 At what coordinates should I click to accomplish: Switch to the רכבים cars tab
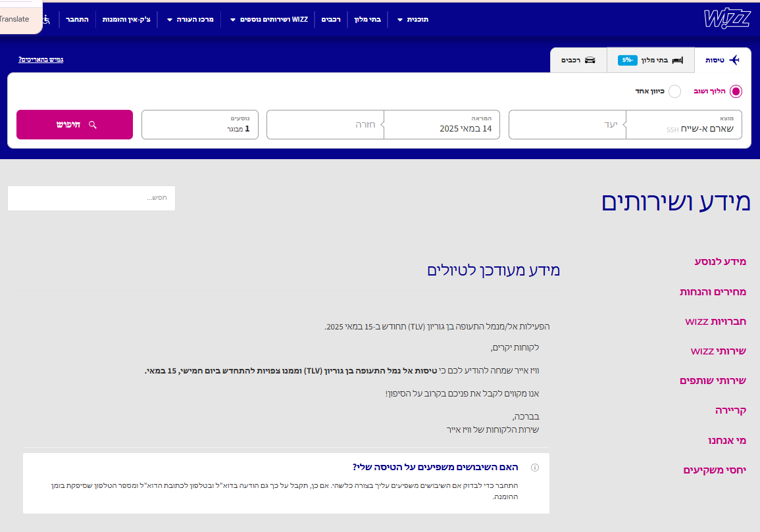578,60
